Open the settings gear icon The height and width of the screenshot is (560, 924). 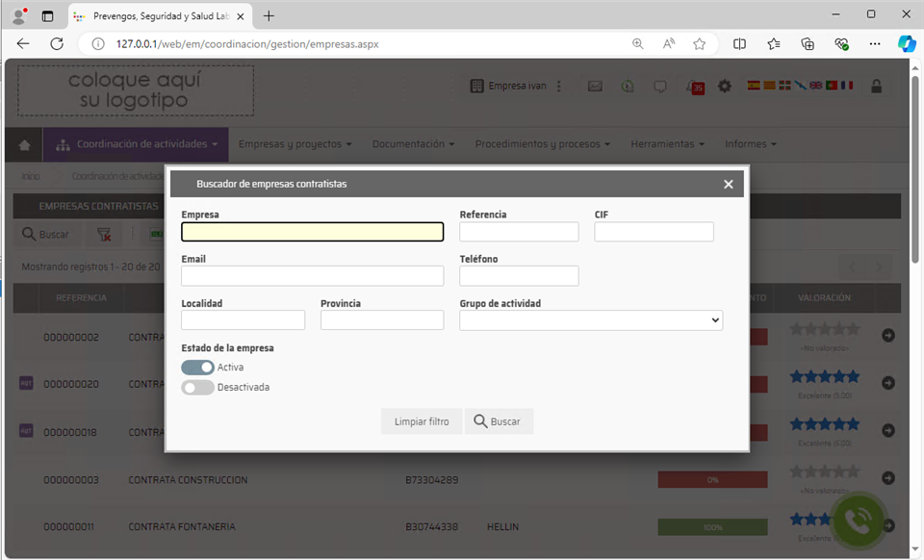725,86
